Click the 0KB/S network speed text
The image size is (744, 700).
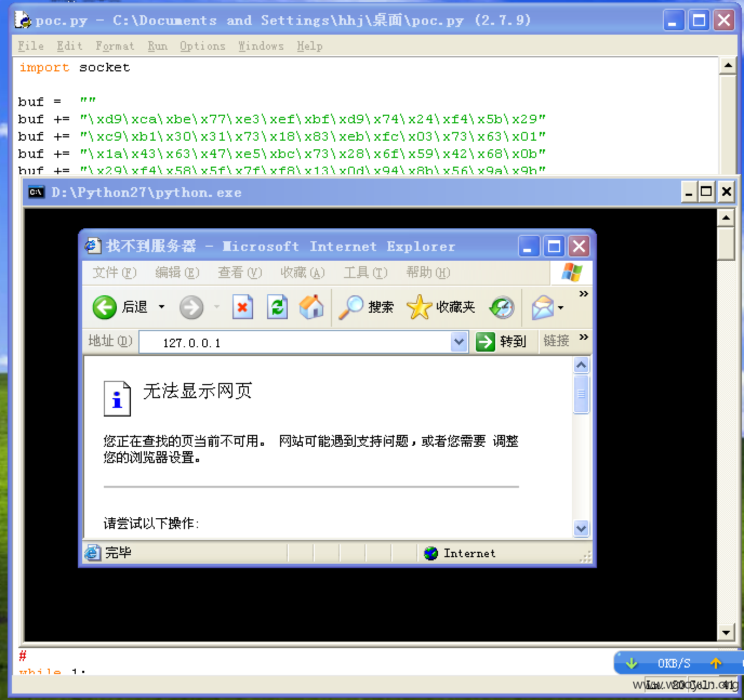click(x=674, y=663)
